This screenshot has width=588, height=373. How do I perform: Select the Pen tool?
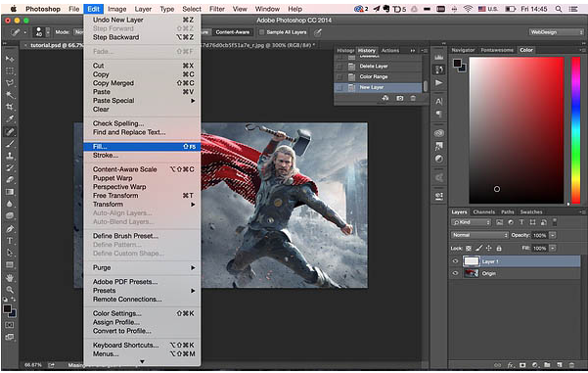tap(10, 228)
